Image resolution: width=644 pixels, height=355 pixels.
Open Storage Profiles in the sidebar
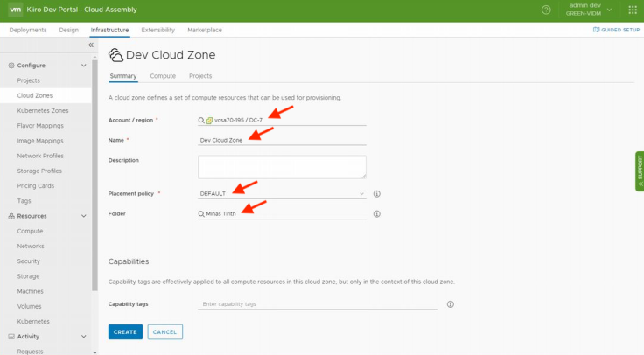point(39,171)
